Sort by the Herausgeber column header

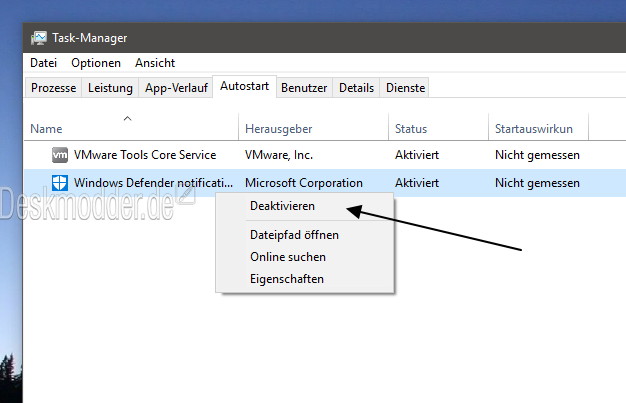[x=313, y=127]
